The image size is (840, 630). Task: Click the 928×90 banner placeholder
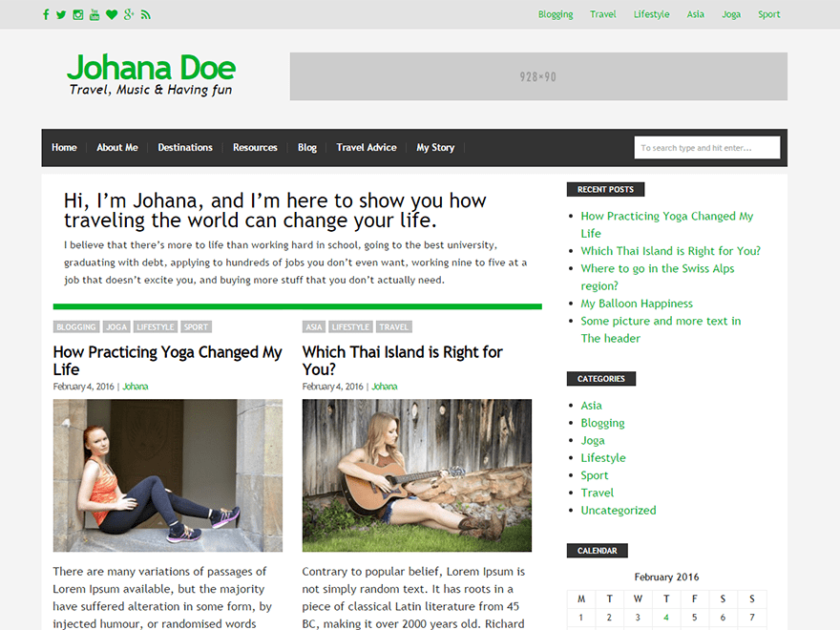coord(538,76)
